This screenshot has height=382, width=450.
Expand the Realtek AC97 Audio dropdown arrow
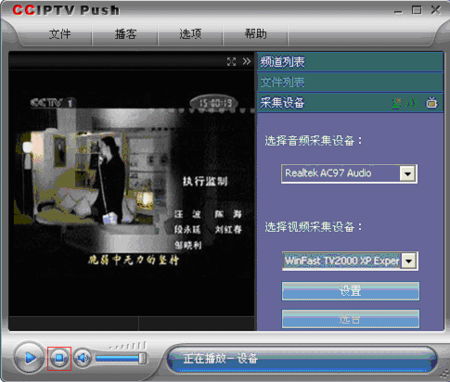[407, 174]
